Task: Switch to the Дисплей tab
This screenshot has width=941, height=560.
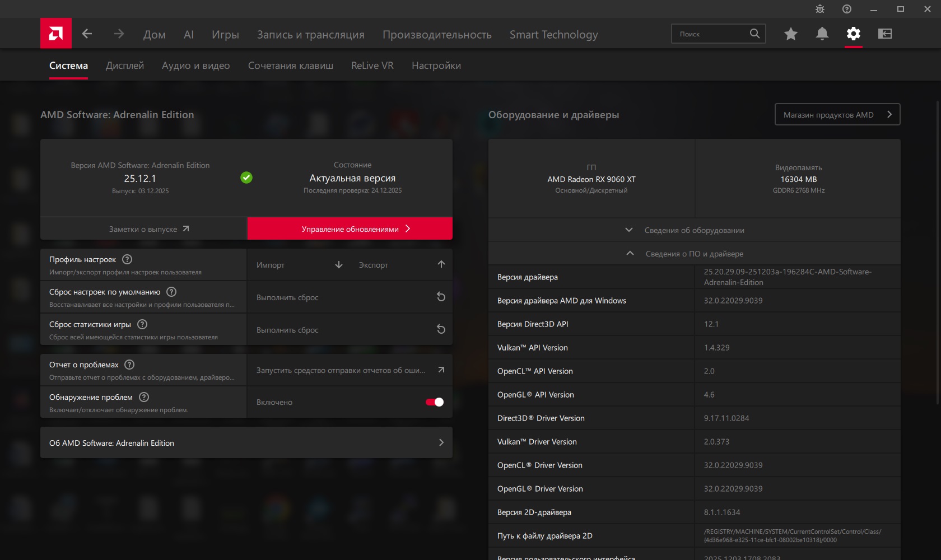Action: coord(125,66)
